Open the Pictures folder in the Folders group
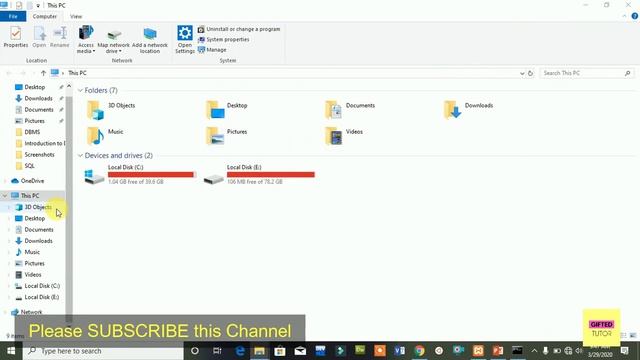 click(227, 136)
